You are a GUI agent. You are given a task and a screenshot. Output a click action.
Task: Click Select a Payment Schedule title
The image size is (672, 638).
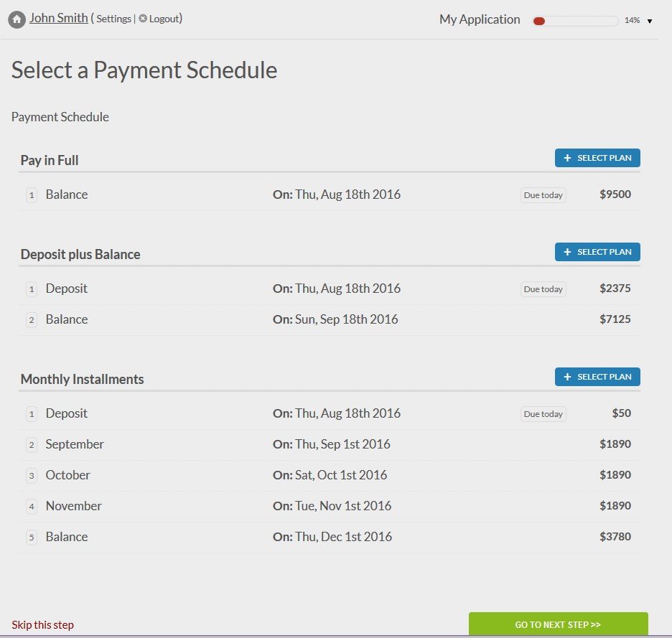coord(144,70)
